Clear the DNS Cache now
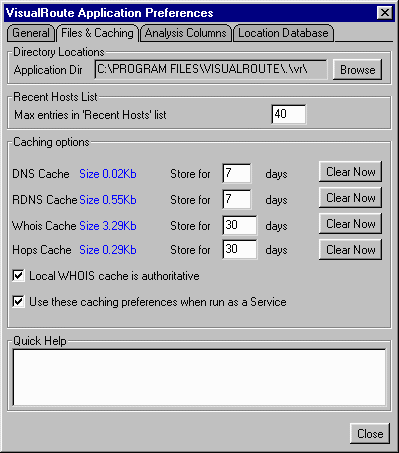 click(350, 172)
